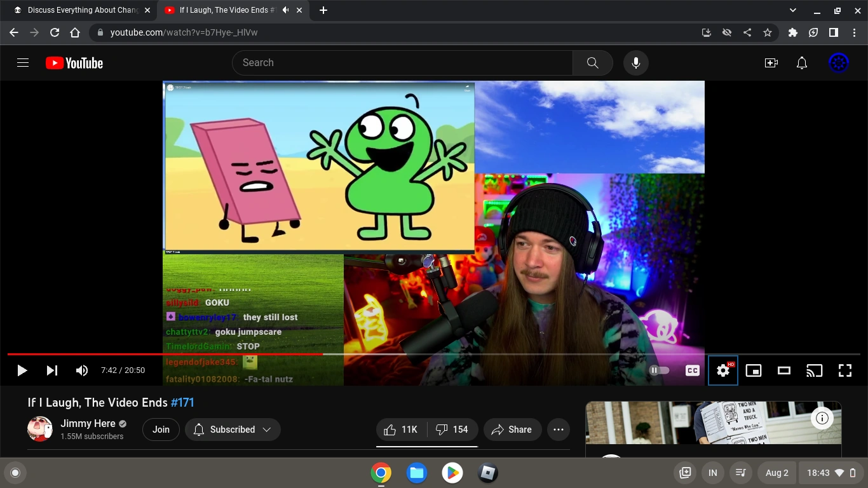Mute the video volume
This screenshot has height=488, width=868.
[82, 370]
